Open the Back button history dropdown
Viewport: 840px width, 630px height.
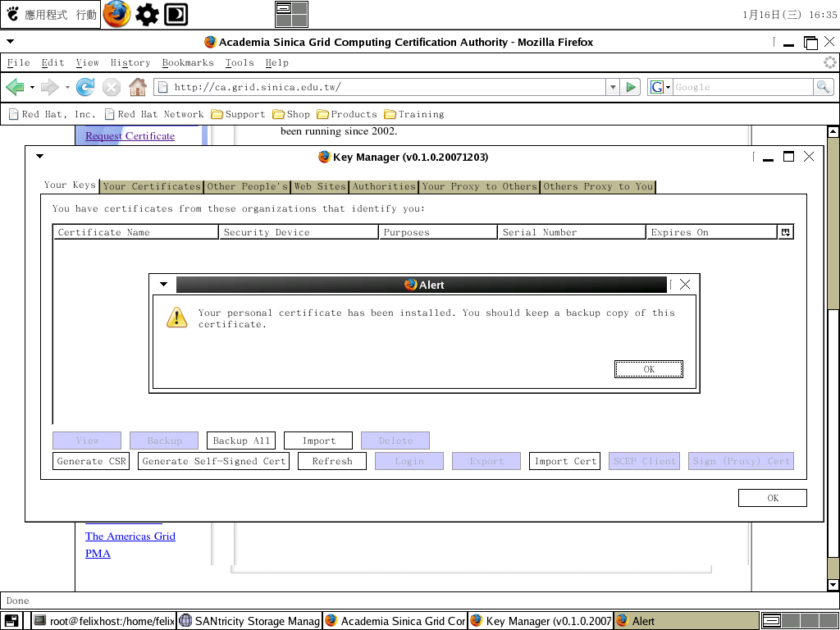32,87
